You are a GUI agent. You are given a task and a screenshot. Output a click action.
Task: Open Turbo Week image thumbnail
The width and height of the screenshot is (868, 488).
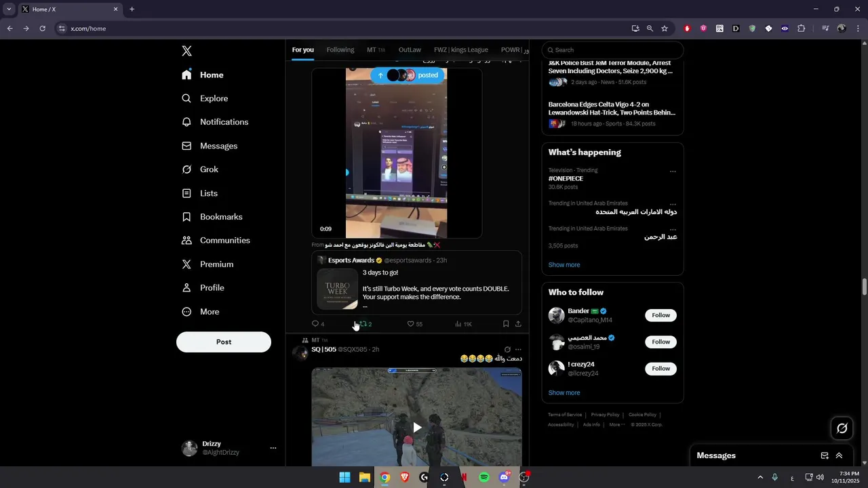(337, 289)
